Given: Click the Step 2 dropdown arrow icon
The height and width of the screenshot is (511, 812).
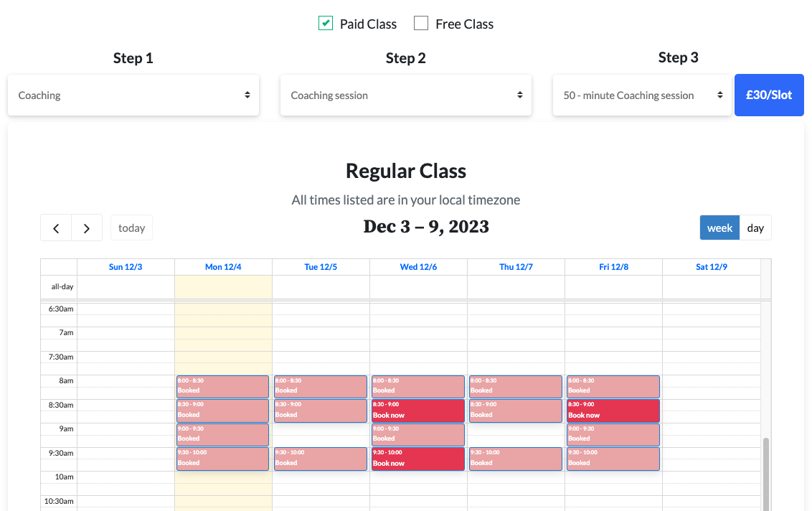Looking at the screenshot, I should pos(520,94).
